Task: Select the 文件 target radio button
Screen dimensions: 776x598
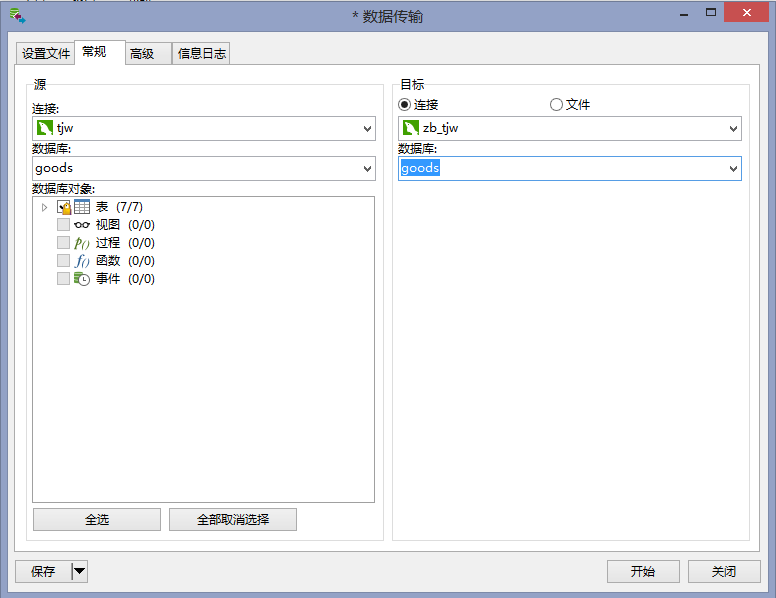Action: coord(556,104)
